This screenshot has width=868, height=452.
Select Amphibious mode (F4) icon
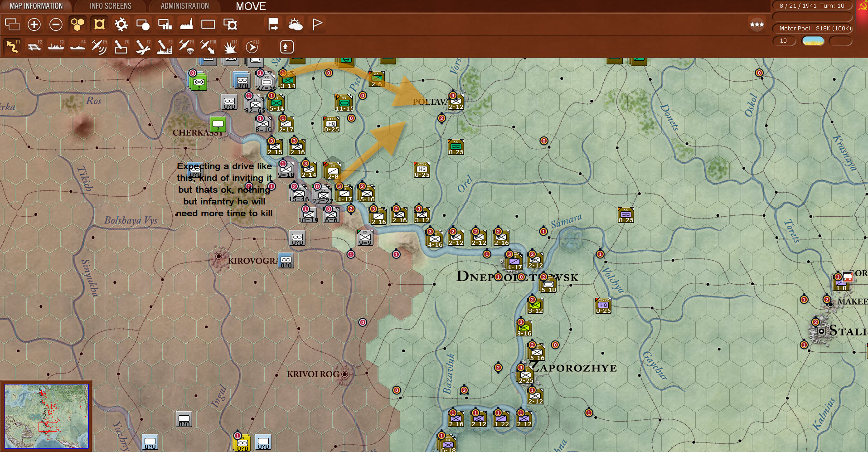click(78, 47)
